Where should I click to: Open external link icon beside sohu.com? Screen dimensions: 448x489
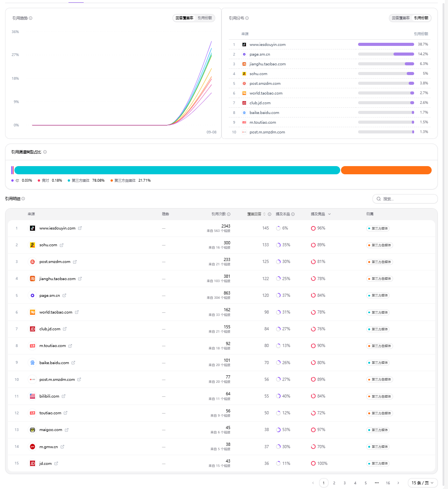coord(61,245)
